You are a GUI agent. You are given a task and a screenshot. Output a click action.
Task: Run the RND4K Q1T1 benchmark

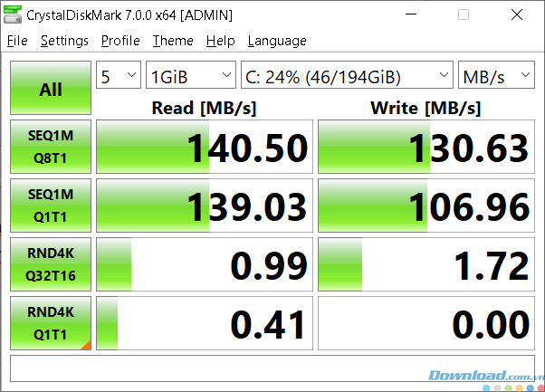tap(51, 323)
